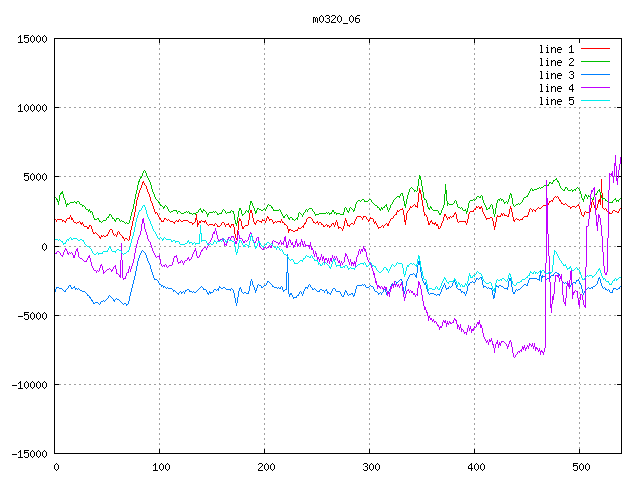
Task: Click the green line 2 legend sample
Action: click(595, 62)
